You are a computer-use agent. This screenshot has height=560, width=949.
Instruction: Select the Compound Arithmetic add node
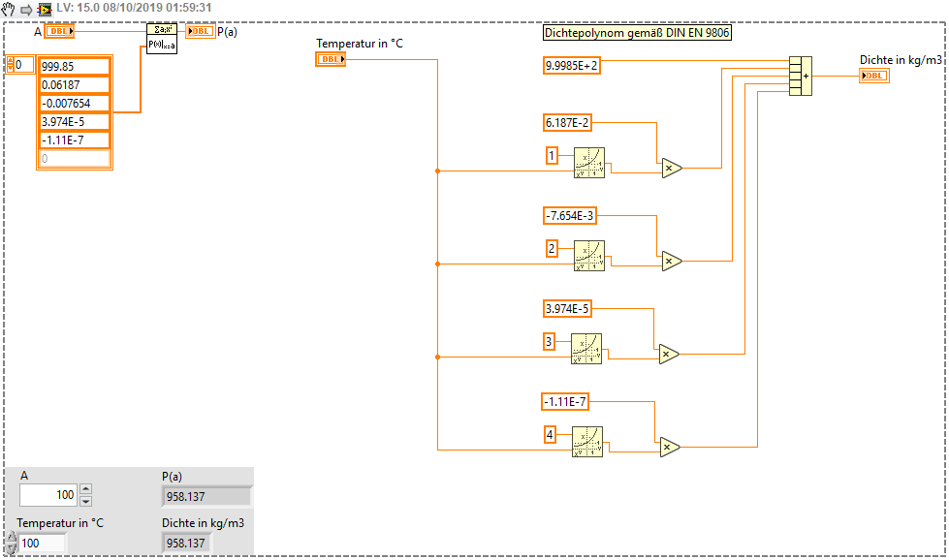pos(800,77)
